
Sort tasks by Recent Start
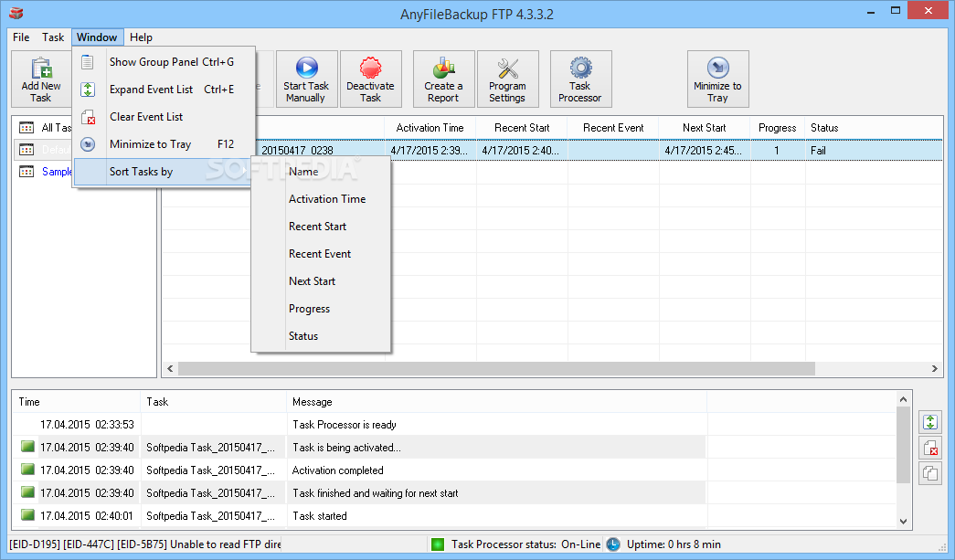(321, 227)
